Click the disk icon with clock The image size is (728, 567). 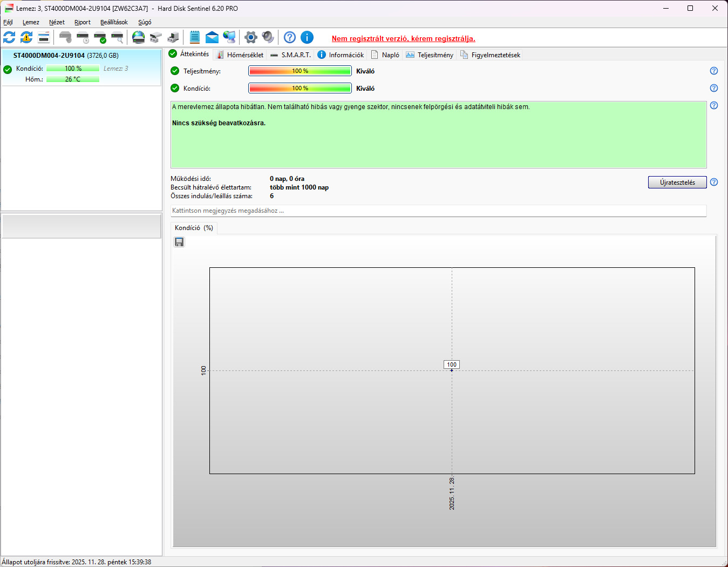click(x=83, y=37)
